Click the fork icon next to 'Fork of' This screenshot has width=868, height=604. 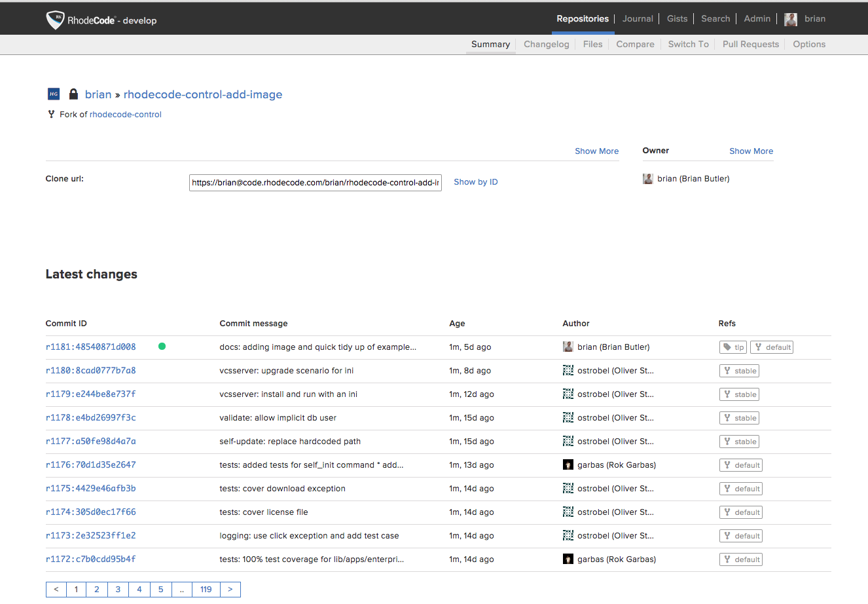[x=51, y=114]
